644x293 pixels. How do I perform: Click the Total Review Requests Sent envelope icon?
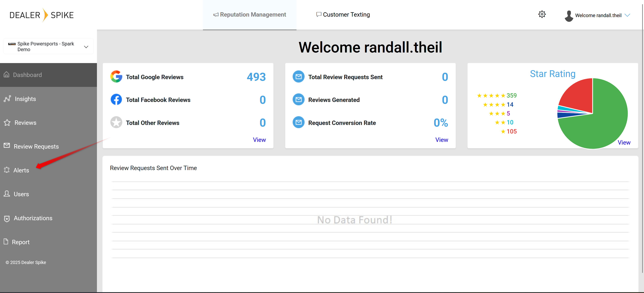[299, 77]
